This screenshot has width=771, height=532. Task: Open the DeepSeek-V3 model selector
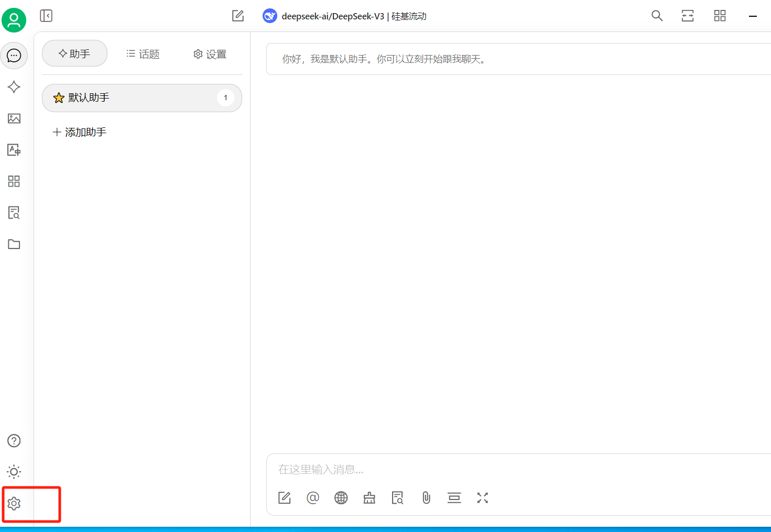click(345, 16)
